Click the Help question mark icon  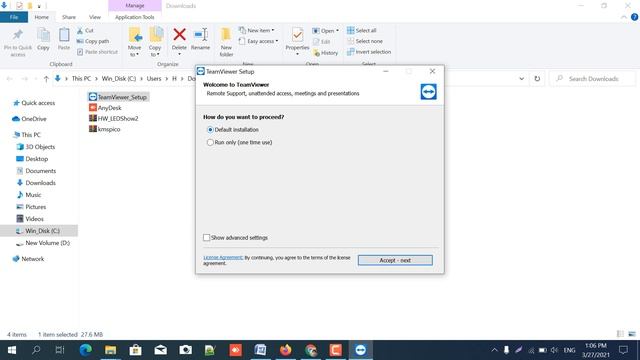click(x=634, y=17)
